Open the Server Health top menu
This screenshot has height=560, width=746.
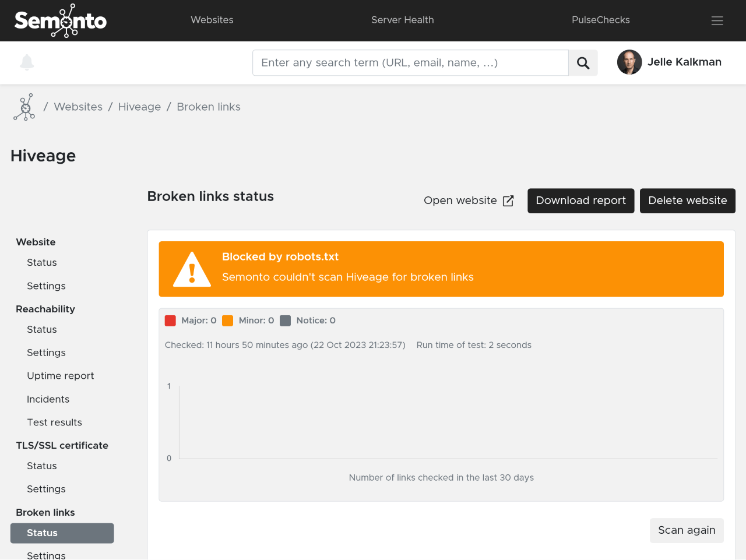403,20
